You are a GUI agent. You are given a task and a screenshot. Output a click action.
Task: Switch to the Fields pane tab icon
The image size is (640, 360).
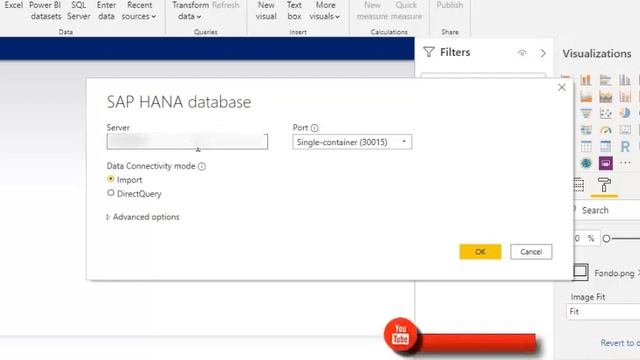click(x=579, y=185)
